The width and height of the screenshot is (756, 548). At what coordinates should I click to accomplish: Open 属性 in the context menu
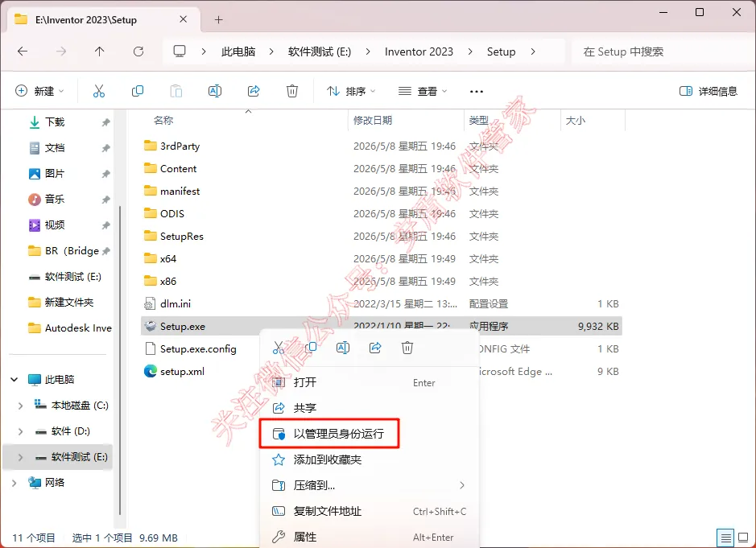point(370,537)
